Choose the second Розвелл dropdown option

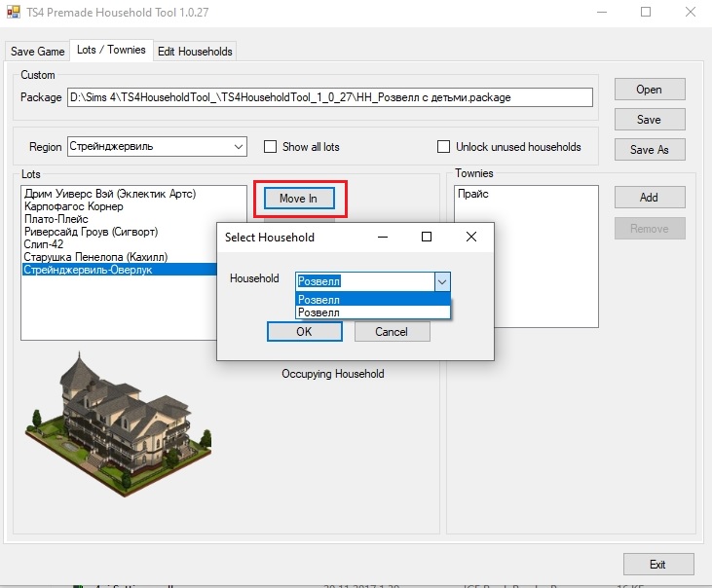372,312
